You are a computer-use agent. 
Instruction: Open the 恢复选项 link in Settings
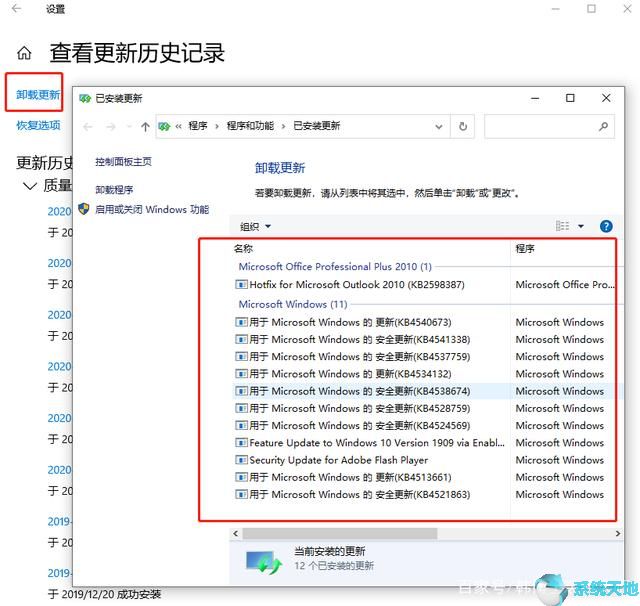pyautogui.click(x=38, y=125)
